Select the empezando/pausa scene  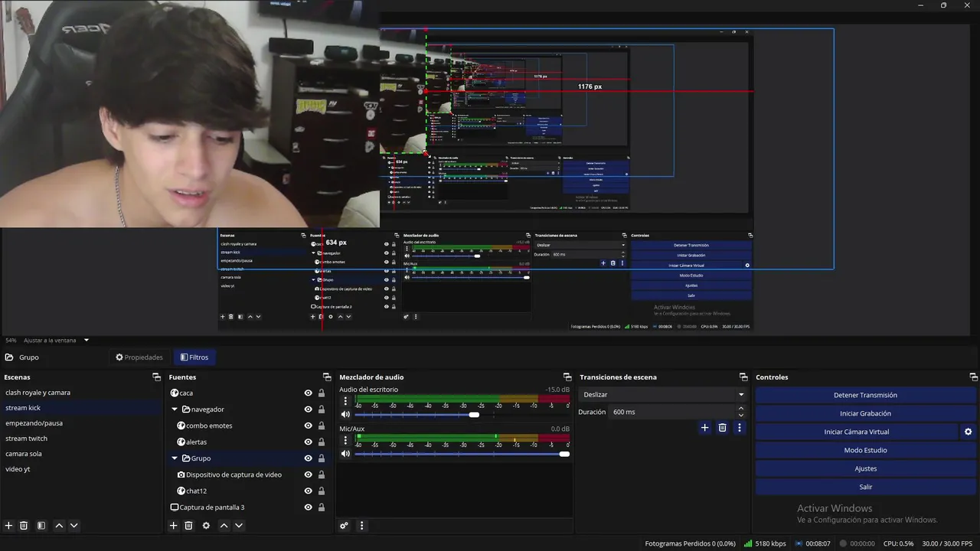82,423
